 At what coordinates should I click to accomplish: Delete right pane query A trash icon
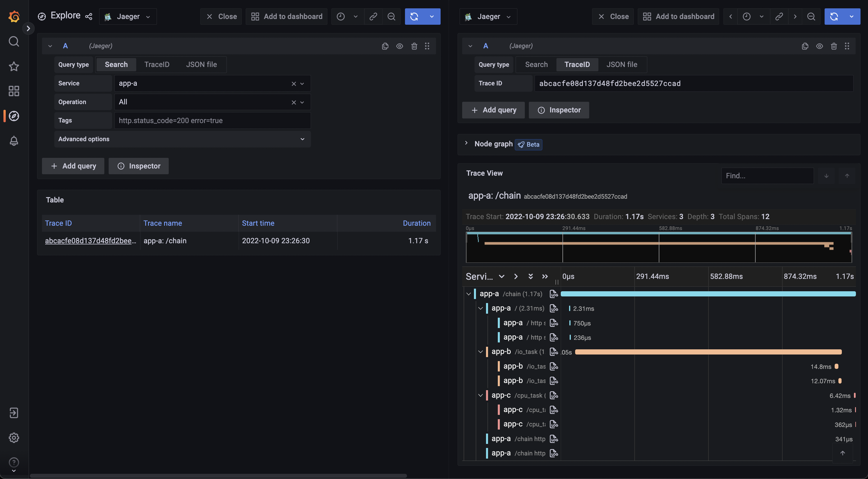pos(834,46)
